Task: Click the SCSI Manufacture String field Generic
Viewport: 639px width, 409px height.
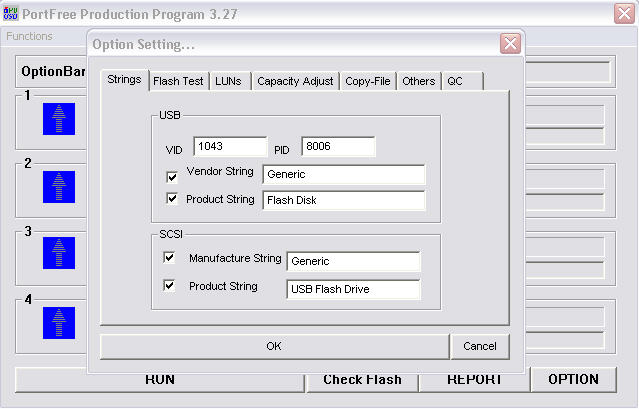Action: (353, 261)
